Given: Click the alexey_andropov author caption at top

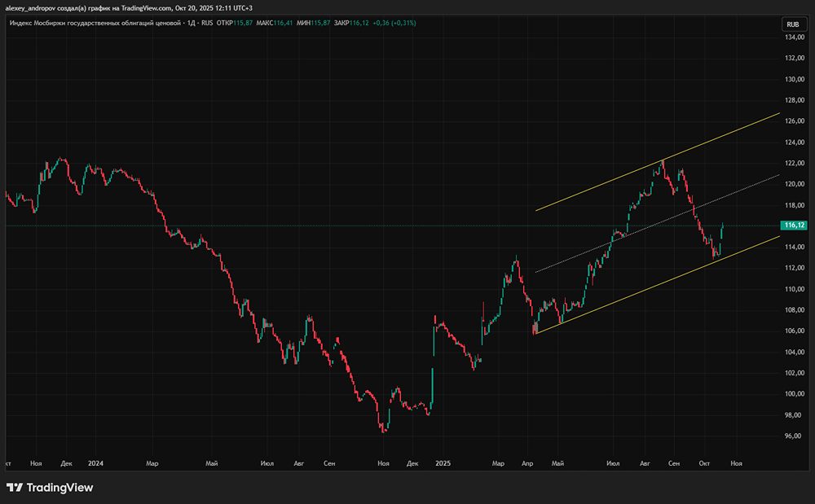Looking at the screenshot, I should [x=129, y=8].
